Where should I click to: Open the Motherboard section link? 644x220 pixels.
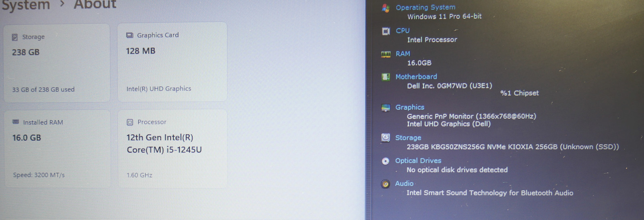(x=416, y=77)
